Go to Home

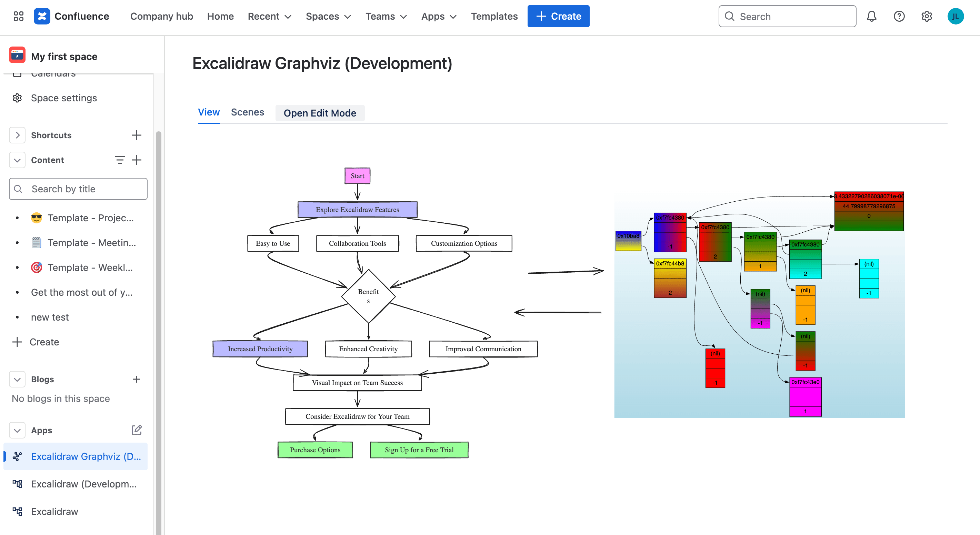(x=220, y=16)
